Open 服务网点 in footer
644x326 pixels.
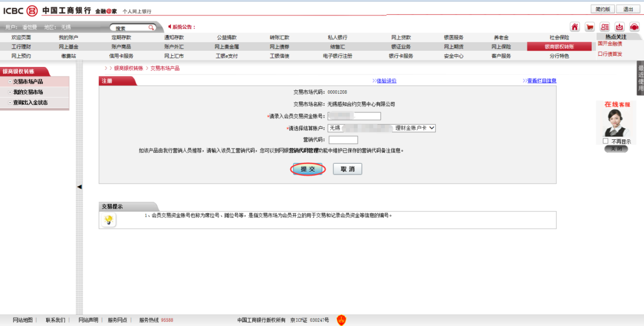(117, 320)
